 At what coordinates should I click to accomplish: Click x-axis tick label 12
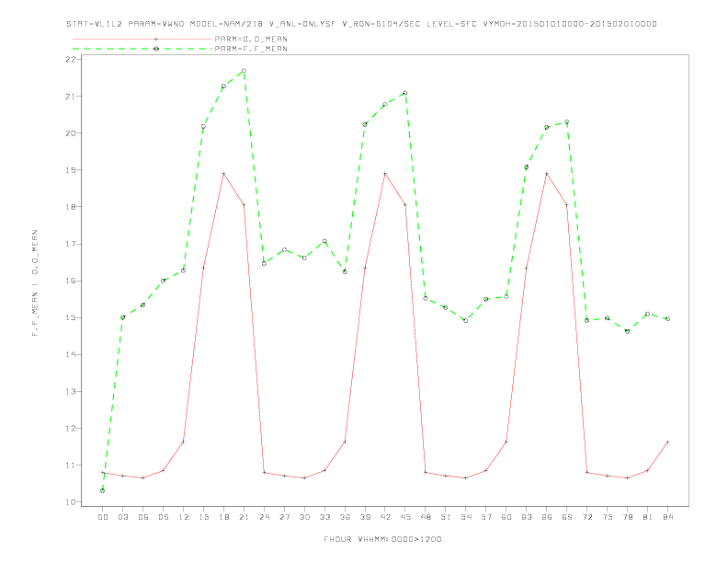point(184,517)
